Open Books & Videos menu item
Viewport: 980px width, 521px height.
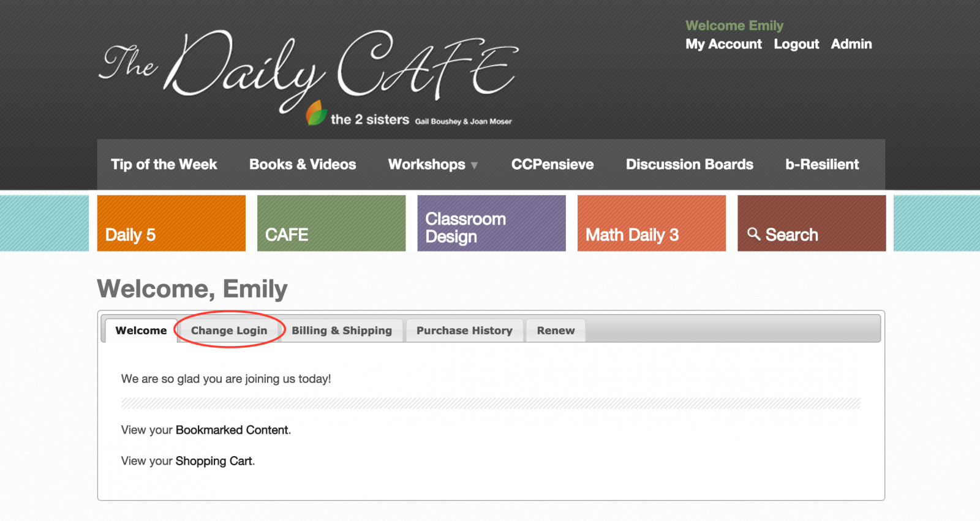[x=303, y=164]
